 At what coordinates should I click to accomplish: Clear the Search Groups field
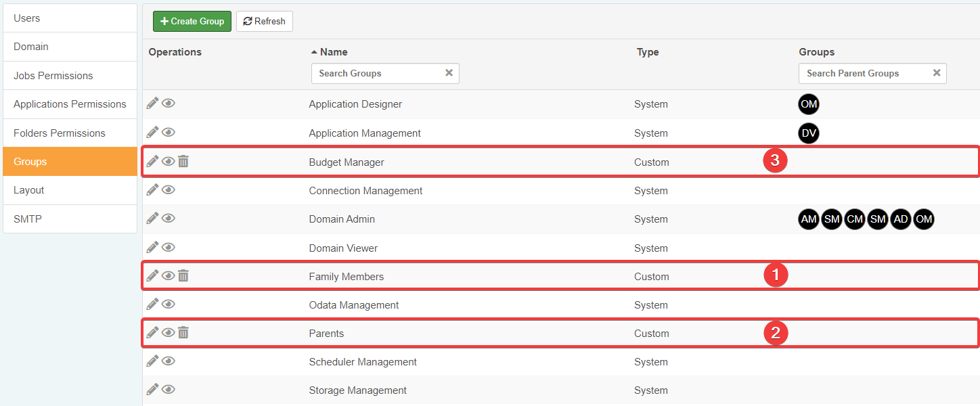tap(449, 73)
